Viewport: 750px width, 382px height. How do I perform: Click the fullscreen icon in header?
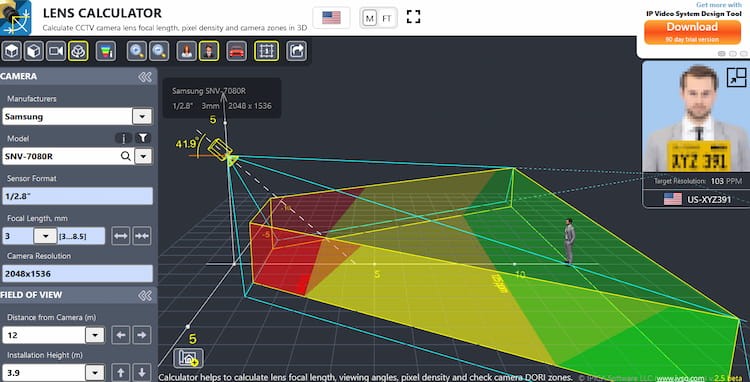[414, 17]
